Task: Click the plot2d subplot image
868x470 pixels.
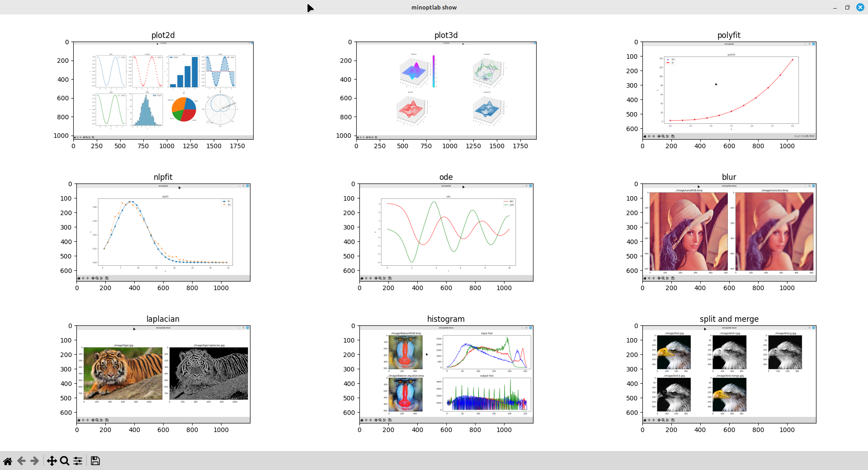Action: click(163, 90)
